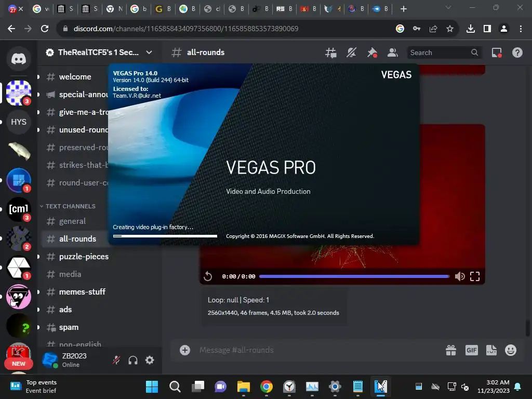Viewport: 532px width, 399px height.
Task: Open the Threads icon in channel header
Action: point(331,52)
